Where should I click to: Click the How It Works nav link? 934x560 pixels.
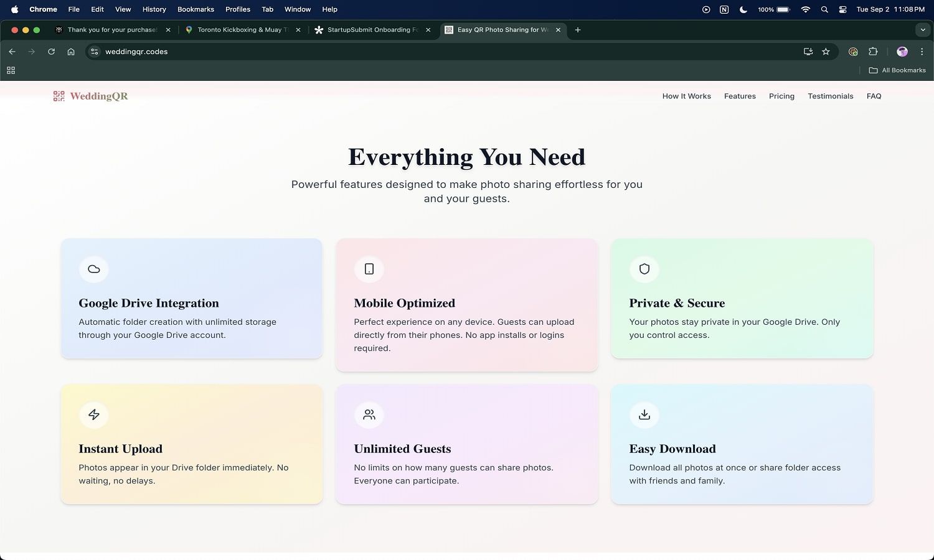pyautogui.click(x=686, y=96)
